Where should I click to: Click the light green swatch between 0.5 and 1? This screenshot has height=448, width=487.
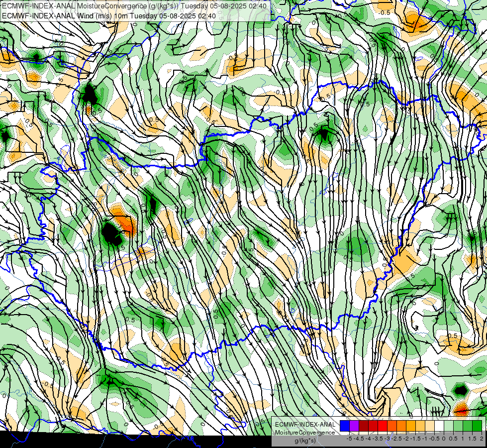[x=458, y=426]
